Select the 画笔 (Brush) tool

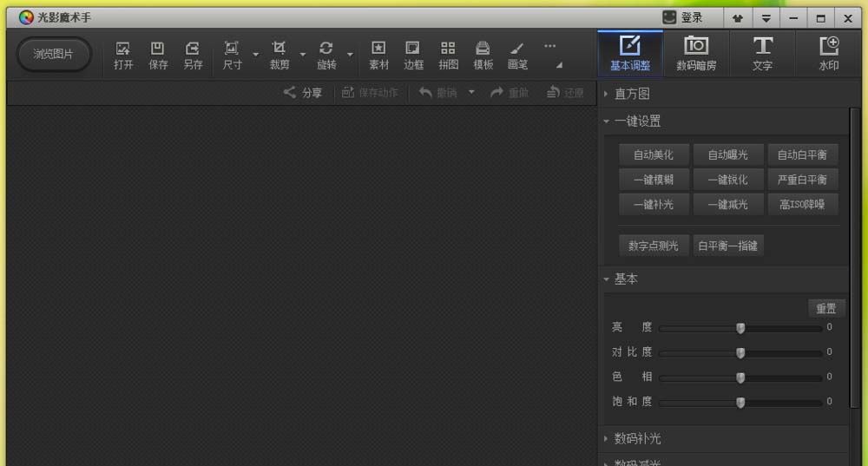coord(517,56)
